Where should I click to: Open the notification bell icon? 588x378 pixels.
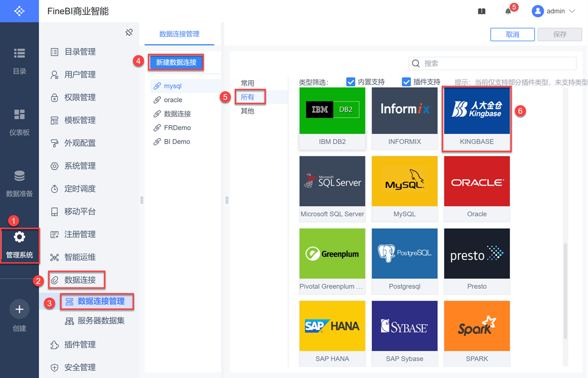(508, 11)
